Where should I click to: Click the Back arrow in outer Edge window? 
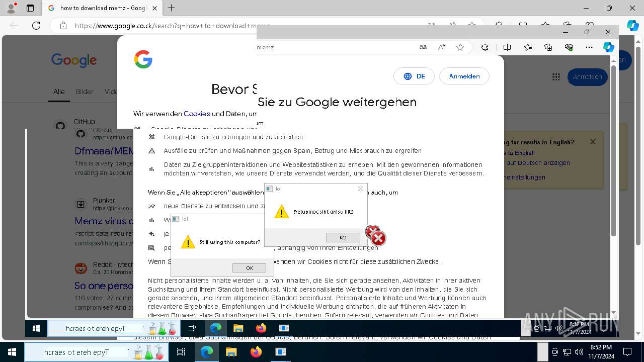(14, 26)
